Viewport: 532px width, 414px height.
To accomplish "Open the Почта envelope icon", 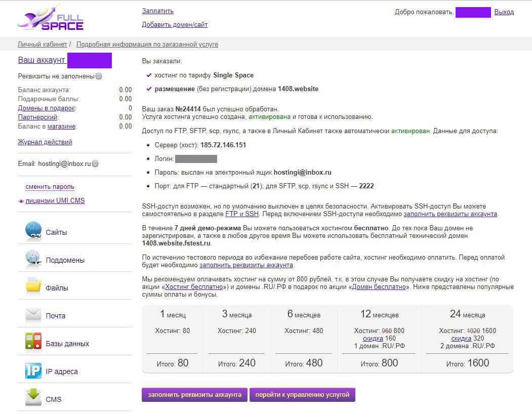I will point(33,315).
